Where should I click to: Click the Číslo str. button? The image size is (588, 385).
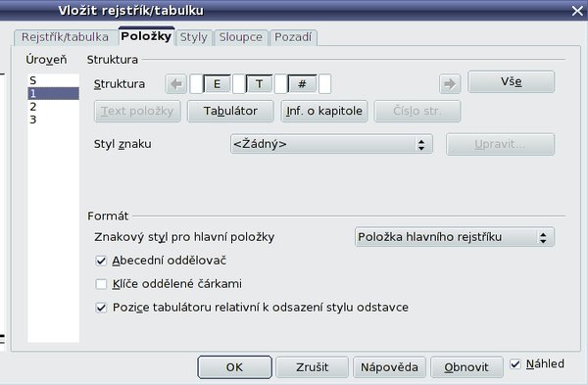pos(417,111)
